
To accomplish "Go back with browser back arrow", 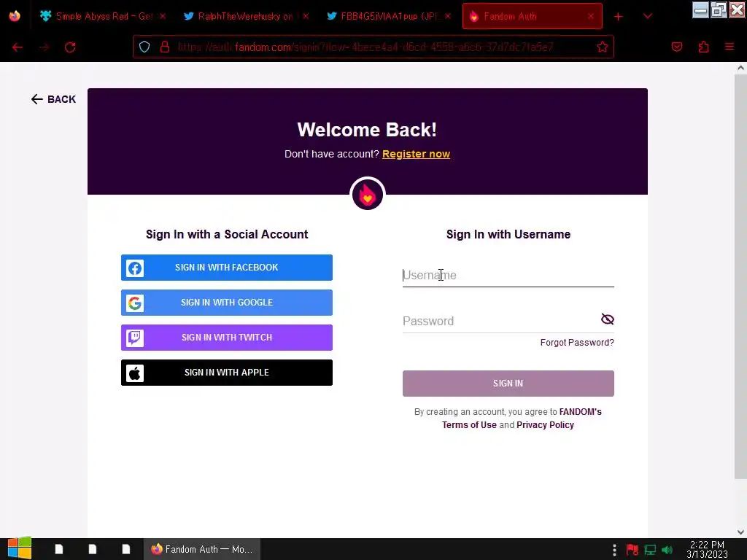I will [x=18, y=47].
